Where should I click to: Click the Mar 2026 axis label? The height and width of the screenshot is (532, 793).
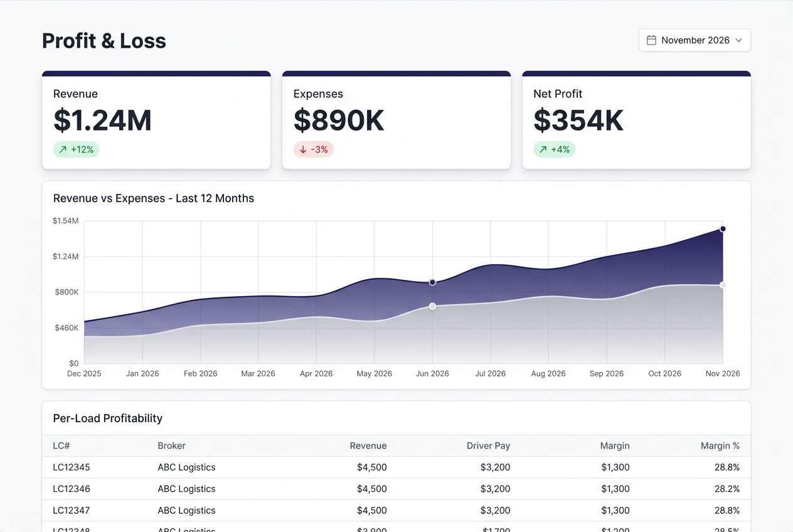[258, 373]
